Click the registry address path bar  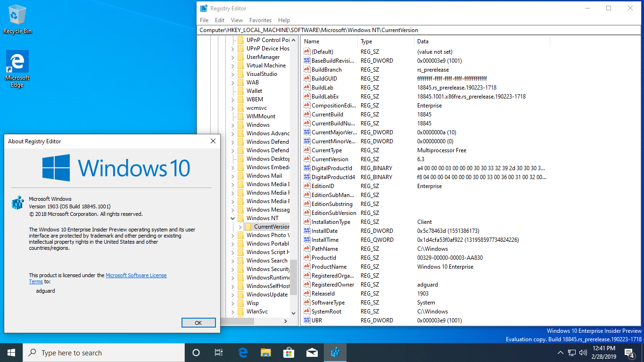pyautogui.click(x=420, y=30)
